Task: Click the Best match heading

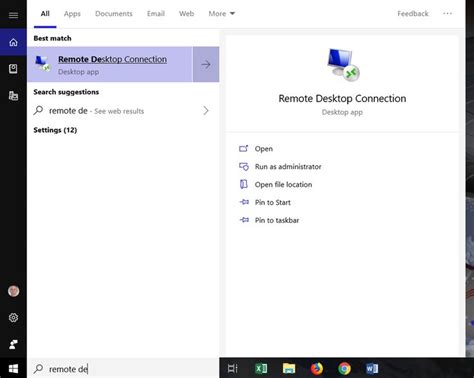Action: [52, 38]
